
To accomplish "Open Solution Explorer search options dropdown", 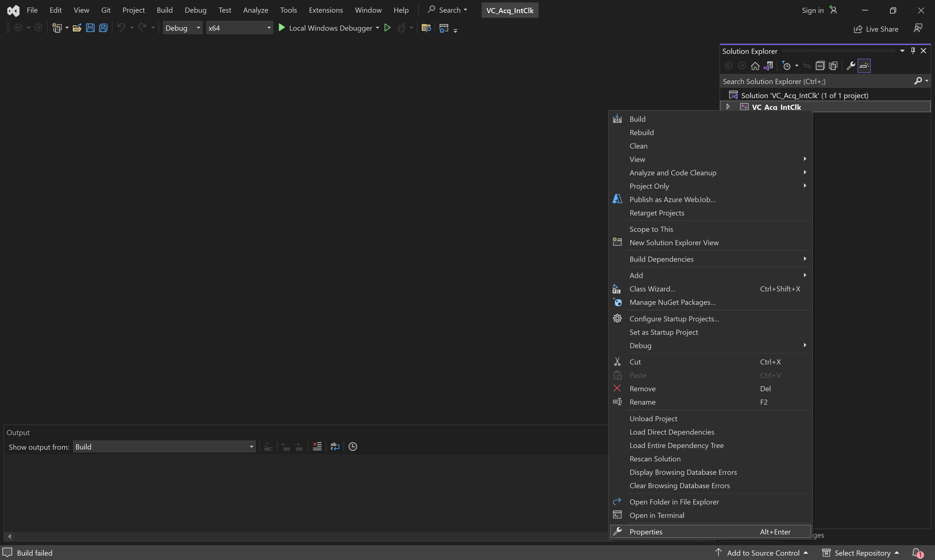I will pyautogui.click(x=927, y=81).
